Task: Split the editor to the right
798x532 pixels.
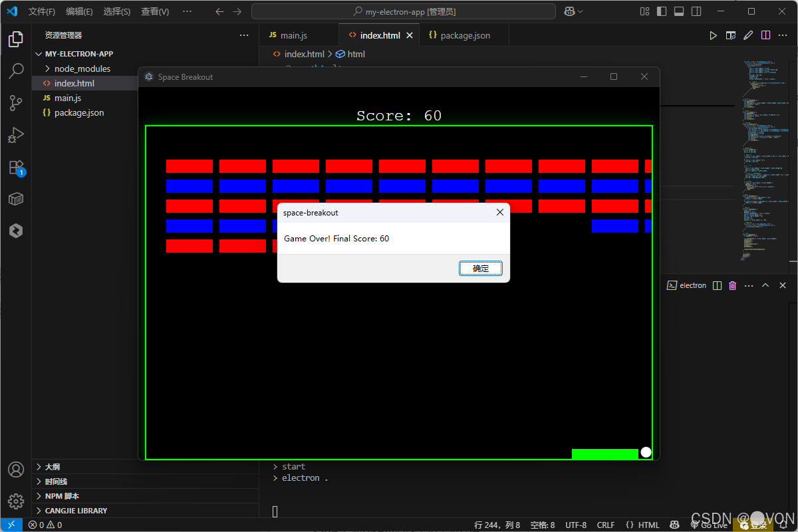Action: (x=765, y=35)
